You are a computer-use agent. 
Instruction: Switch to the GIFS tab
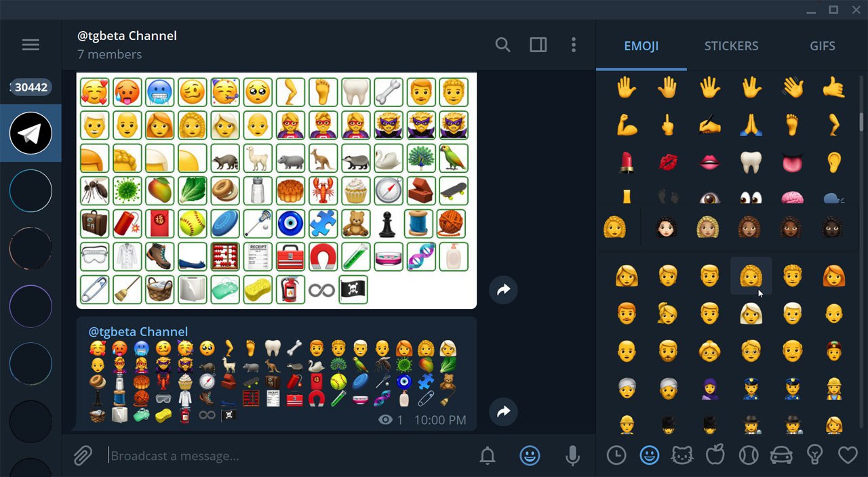[x=823, y=46]
